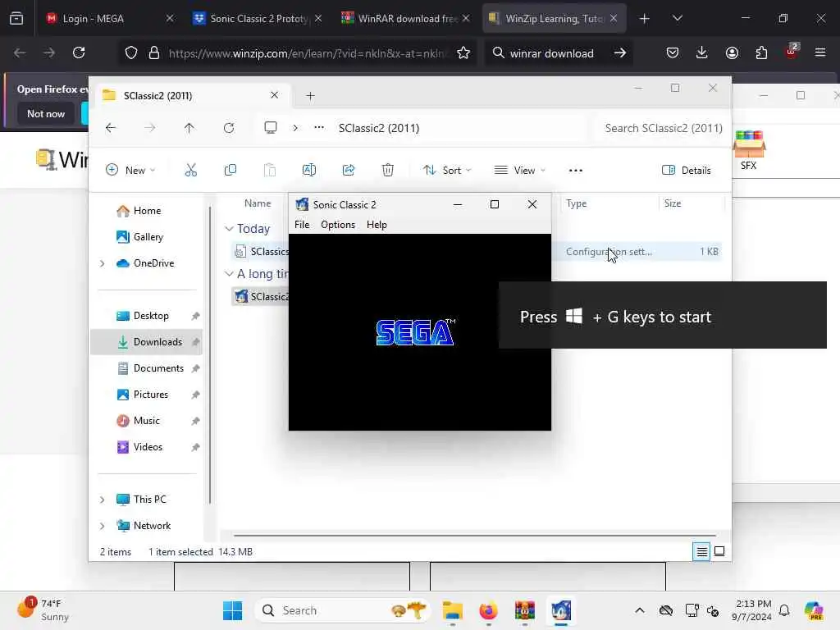Viewport: 840px width, 630px height.
Task: Click the Sonic Classic 2 taskbar icon
Action: 561,610
